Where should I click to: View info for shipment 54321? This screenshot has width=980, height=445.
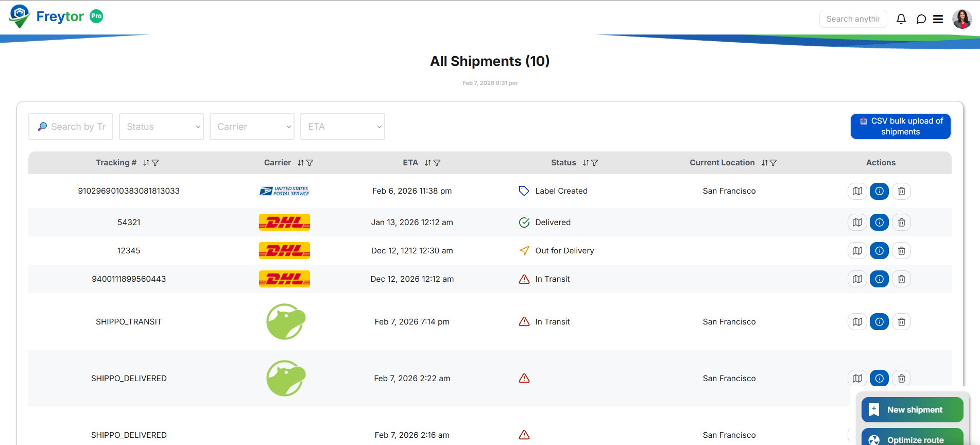click(880, 222)
